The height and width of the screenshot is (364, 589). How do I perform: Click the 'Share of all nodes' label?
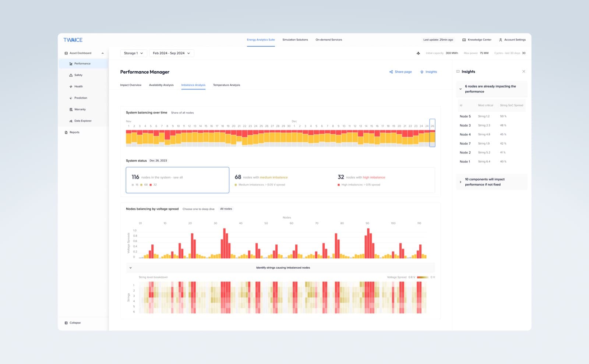click(x=182, y=113)
